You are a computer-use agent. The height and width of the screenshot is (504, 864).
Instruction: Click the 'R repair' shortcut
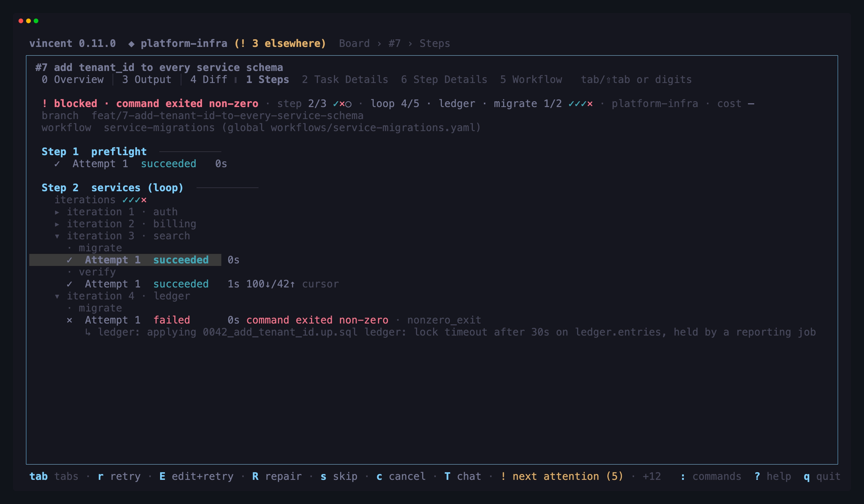click(277, 476)
